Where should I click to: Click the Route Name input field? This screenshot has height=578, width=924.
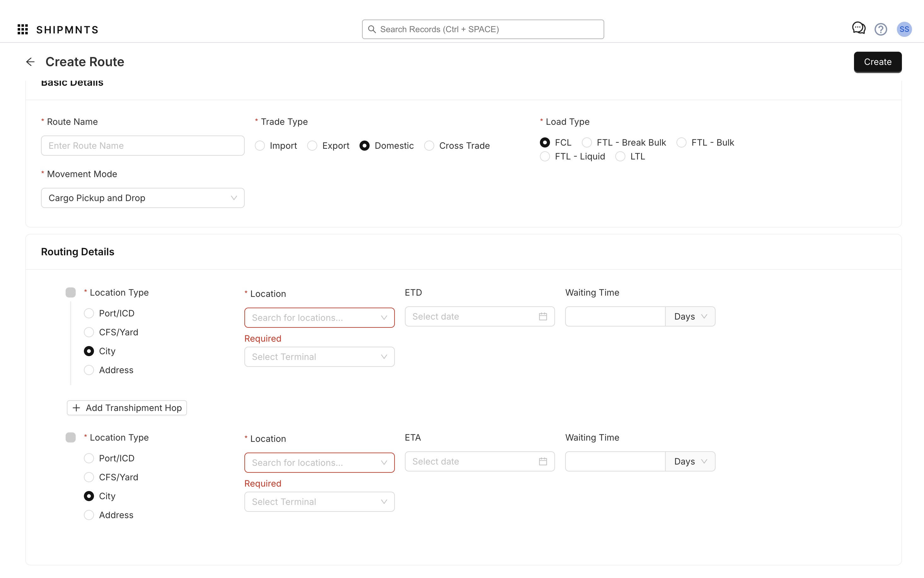pos(143,146)
